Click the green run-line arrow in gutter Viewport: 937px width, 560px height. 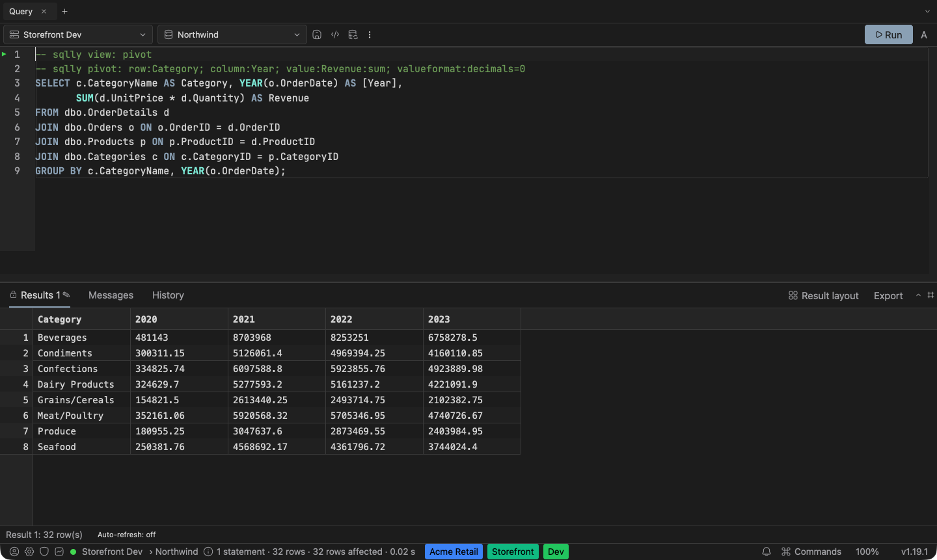tap(4, 54)
